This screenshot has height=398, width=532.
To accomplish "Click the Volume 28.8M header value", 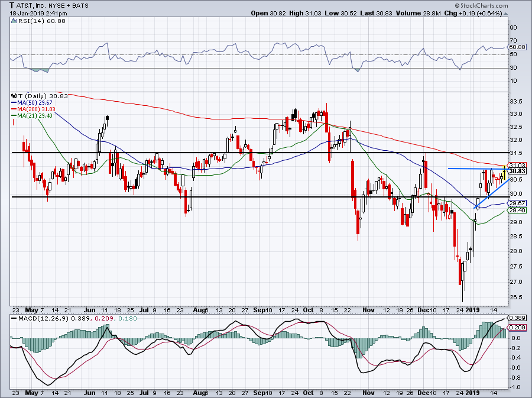I will click(418, 13).
